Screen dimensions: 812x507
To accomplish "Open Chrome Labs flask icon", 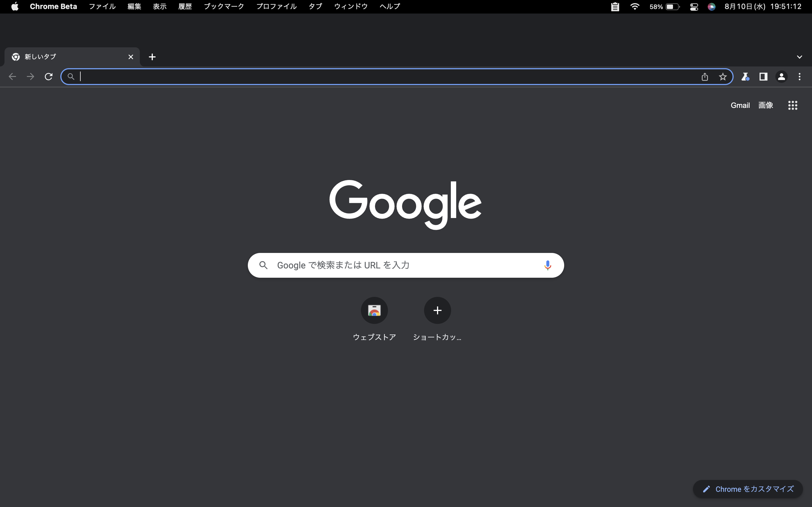I will (745, 77).
